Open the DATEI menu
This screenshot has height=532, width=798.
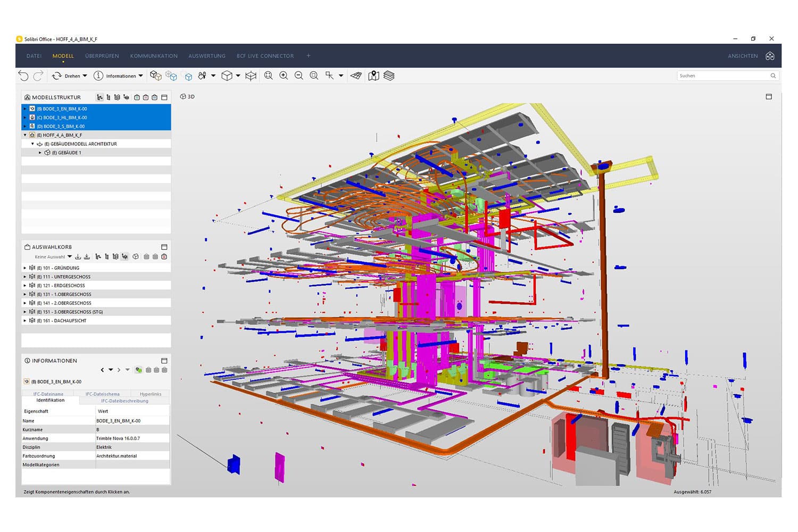coord(34,56)
